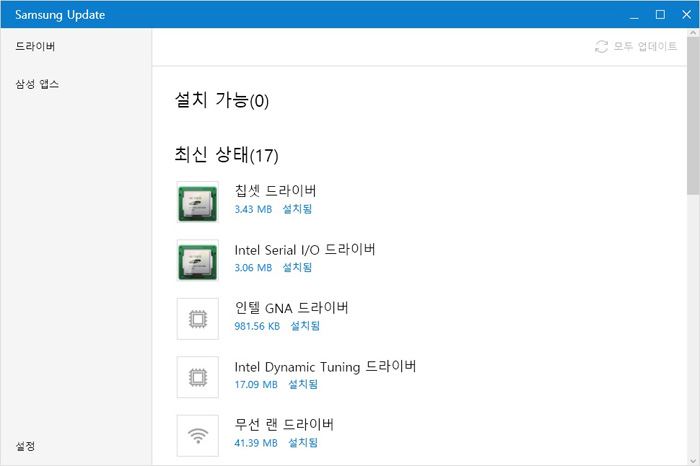Select the Intel Dynamic Tuning processor icon
Image resolution: width=700 pixels, height=466 pixels.
click(x=198, y=377)
